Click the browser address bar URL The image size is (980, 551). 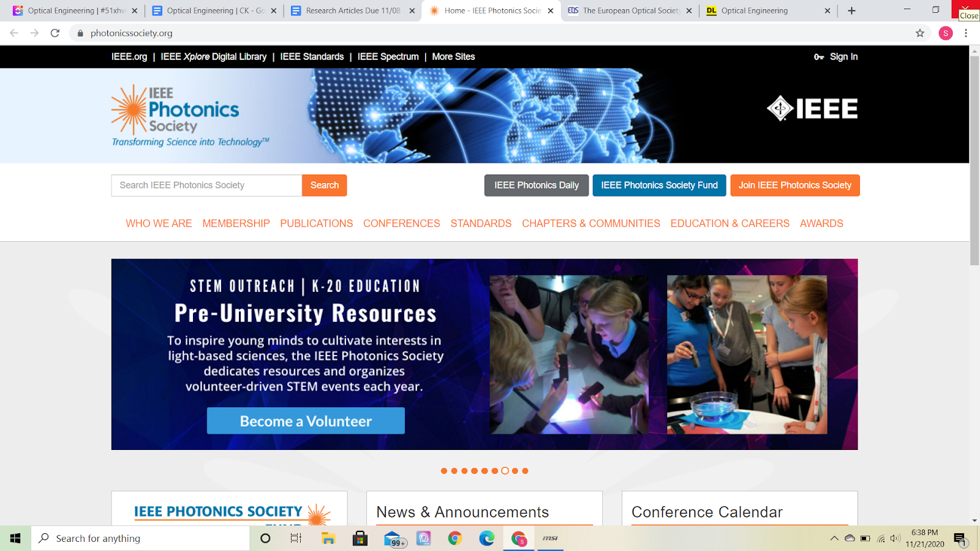point(131,33)
